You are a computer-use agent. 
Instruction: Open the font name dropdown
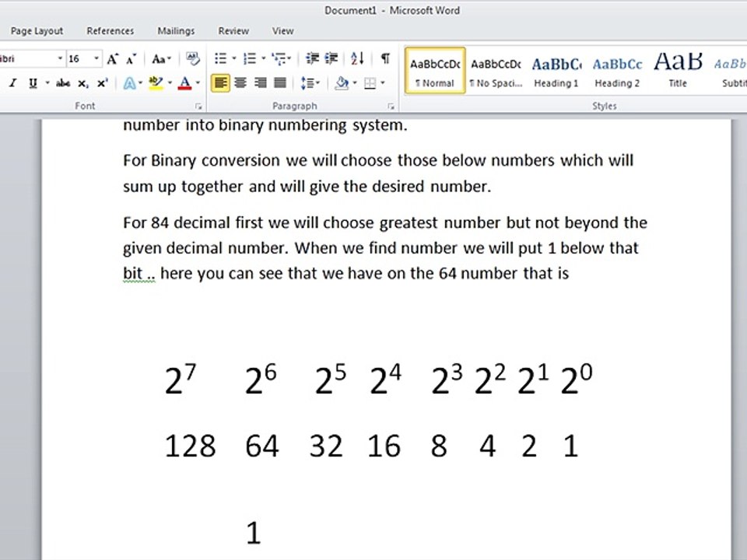[x=60, y=58]
